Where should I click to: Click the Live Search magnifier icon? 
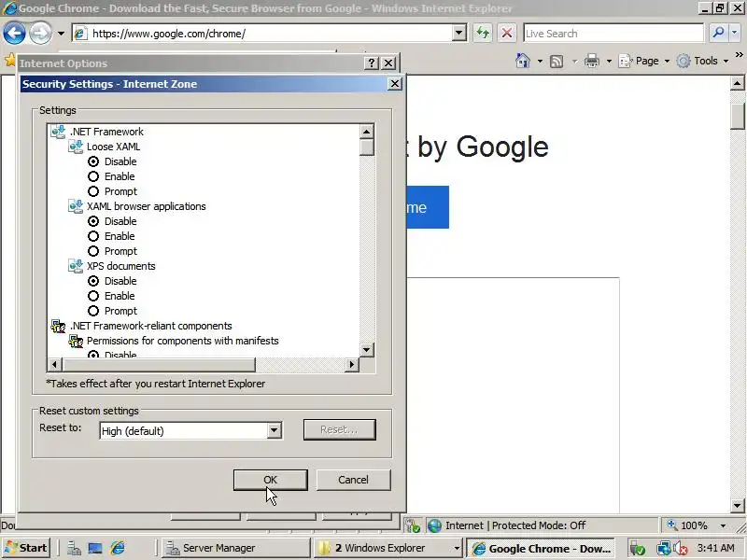(x=718, y=34)
